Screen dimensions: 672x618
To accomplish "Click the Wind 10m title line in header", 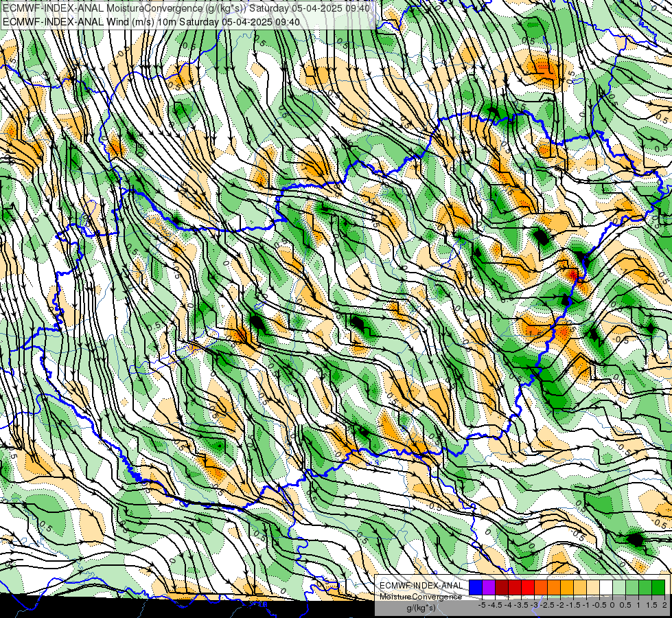I will click(151, 21).
